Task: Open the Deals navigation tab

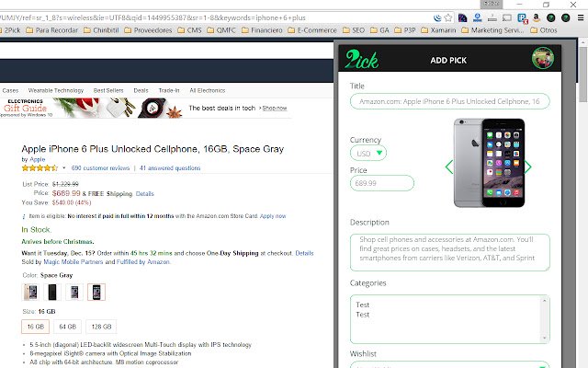Action: coord(141,90)
